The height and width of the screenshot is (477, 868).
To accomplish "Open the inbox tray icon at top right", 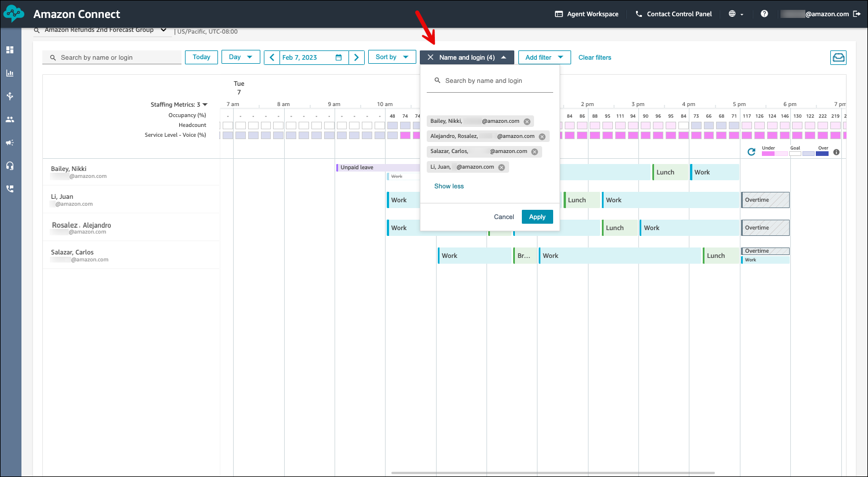I will click(838, 57).
